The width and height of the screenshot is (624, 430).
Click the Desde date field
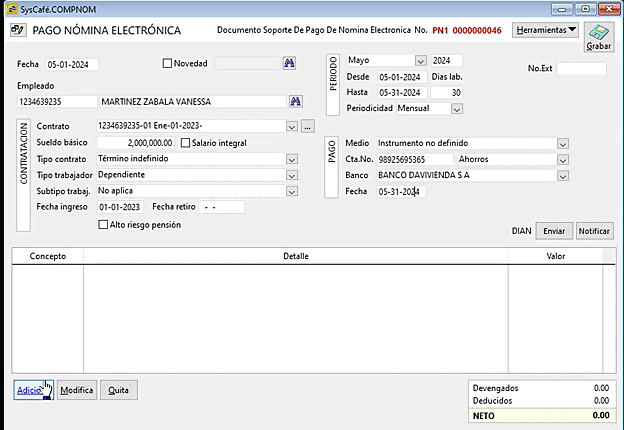402,77
